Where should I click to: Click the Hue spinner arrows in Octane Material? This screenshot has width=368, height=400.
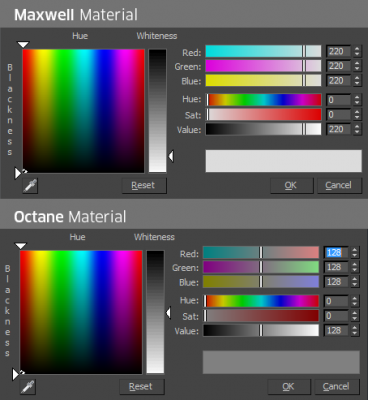tap(355, 301)
